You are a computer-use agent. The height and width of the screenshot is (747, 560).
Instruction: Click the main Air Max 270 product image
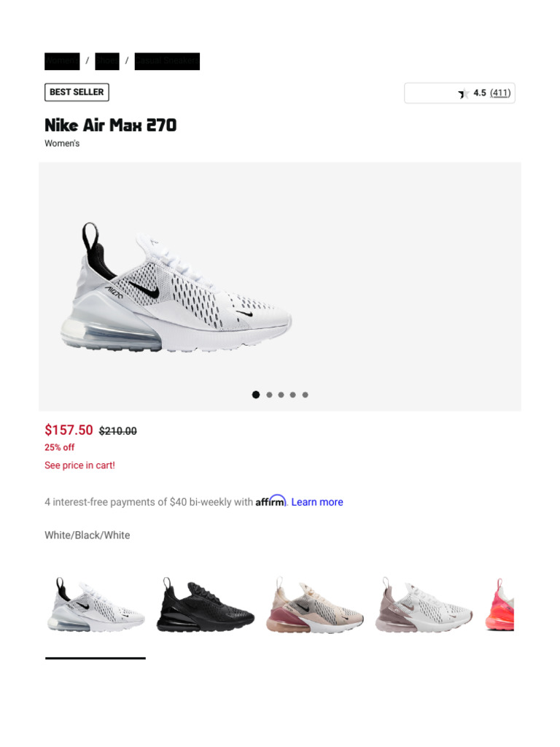(176, 287)
